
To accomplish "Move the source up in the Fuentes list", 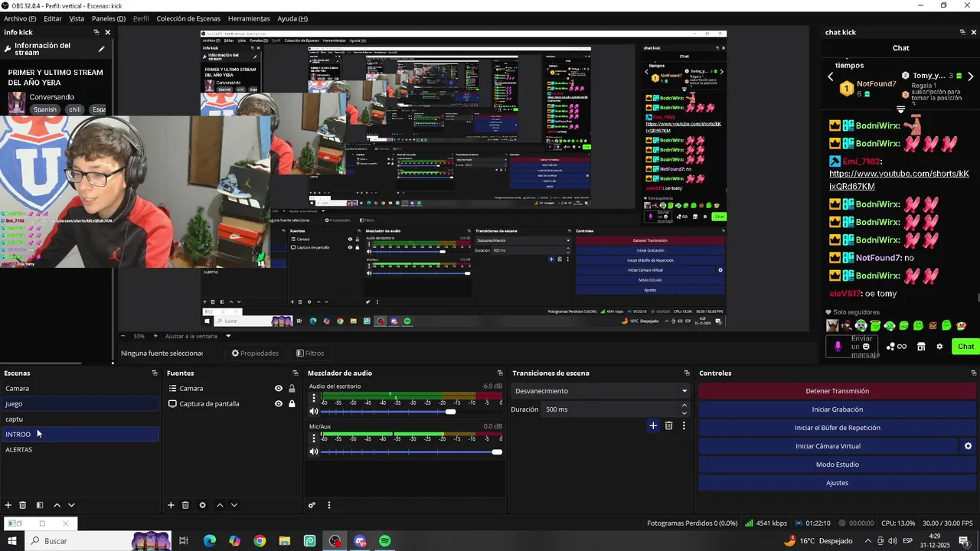I will pos(220,505).
